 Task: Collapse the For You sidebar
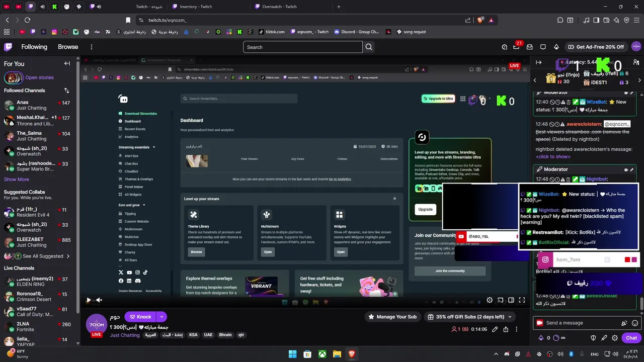[x=67, y=63]
